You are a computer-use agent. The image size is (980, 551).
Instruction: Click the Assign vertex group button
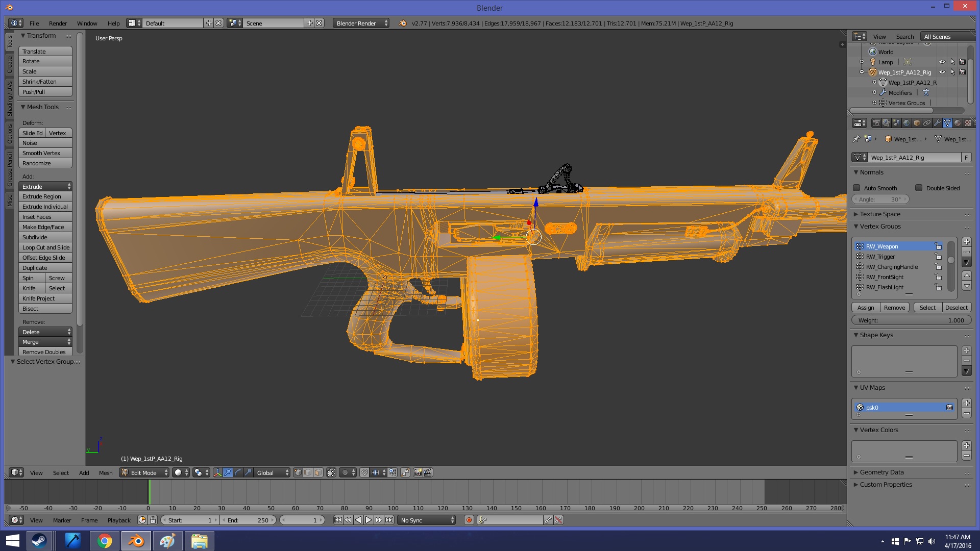coord(866,308)
